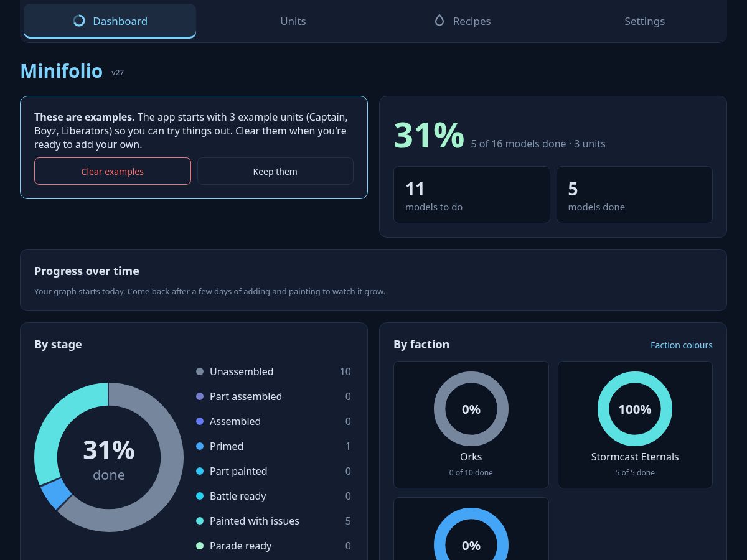Open the Faction colours link
This screenshot has width=747, height=560.
(682, 345)
